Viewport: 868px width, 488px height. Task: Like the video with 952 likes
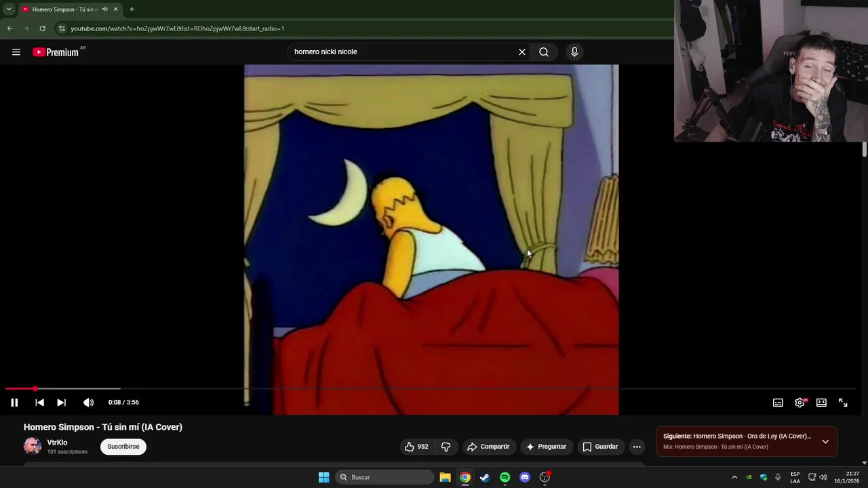click(416, 447)
